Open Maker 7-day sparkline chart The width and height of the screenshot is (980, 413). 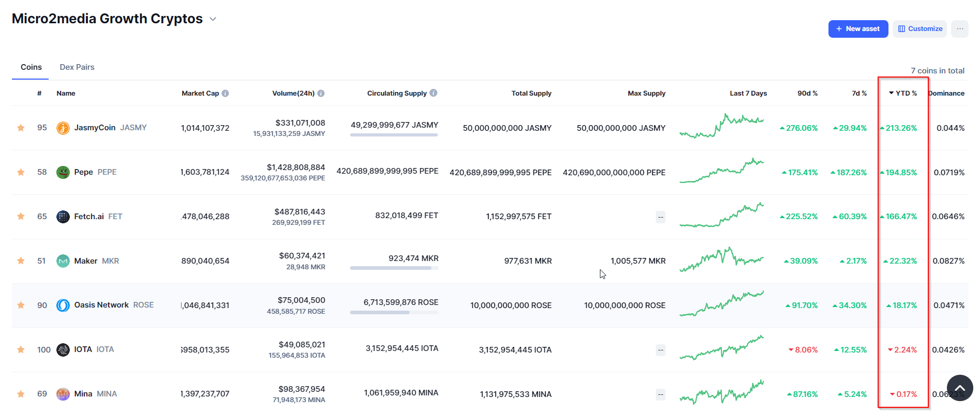pyautogui.click(x=722, y=259)
